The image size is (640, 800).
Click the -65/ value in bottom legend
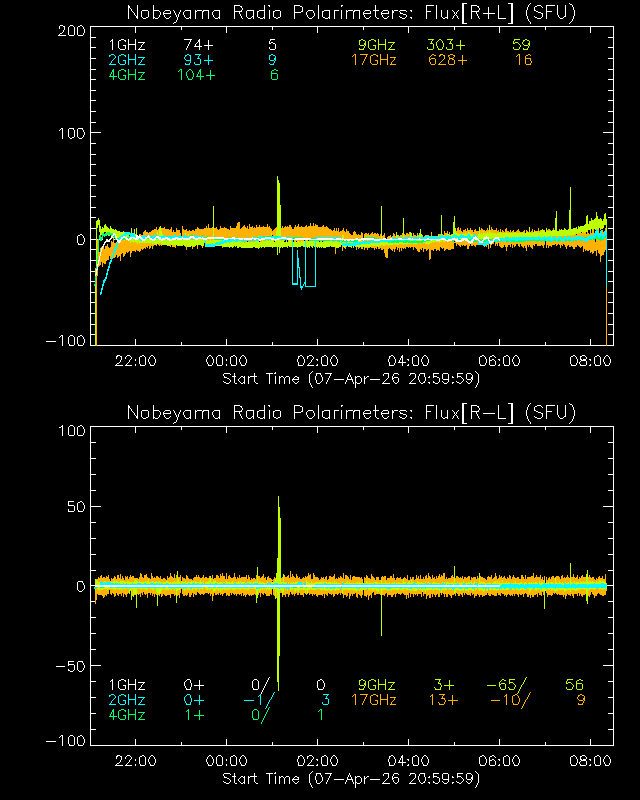click(506, 685)
